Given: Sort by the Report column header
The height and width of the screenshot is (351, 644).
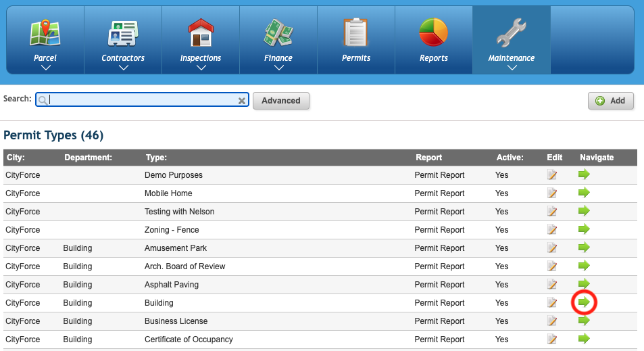Looking at the screenshot, I should [429, 158].
